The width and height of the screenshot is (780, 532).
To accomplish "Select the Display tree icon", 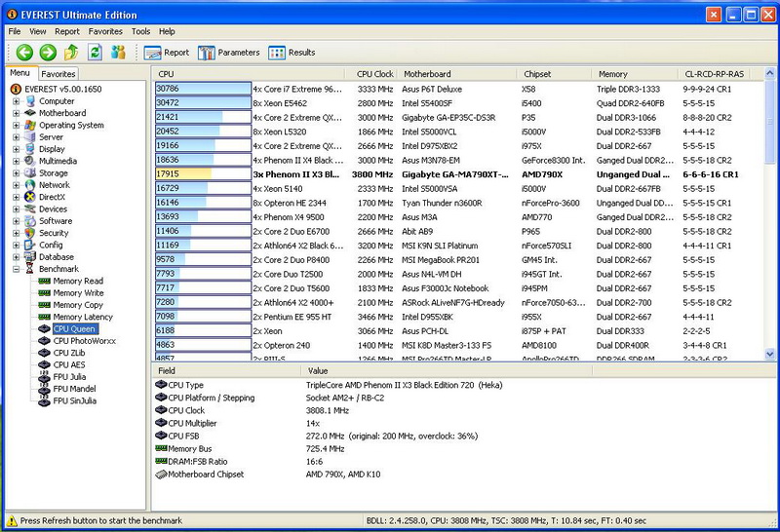I will pos(30,149).
